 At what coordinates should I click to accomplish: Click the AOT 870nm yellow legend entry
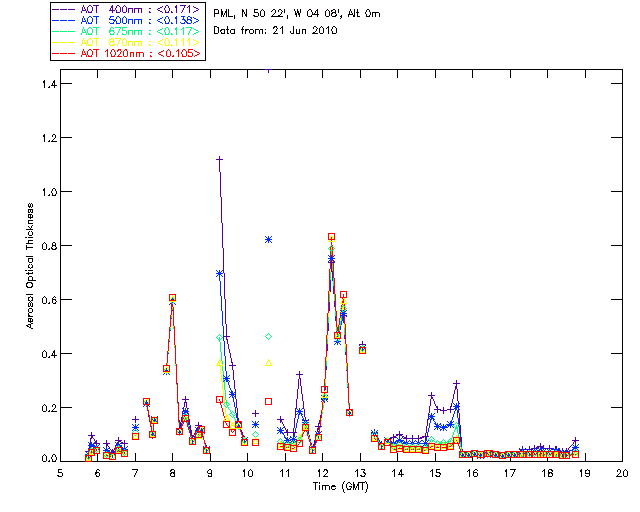(x=127, y=42)
